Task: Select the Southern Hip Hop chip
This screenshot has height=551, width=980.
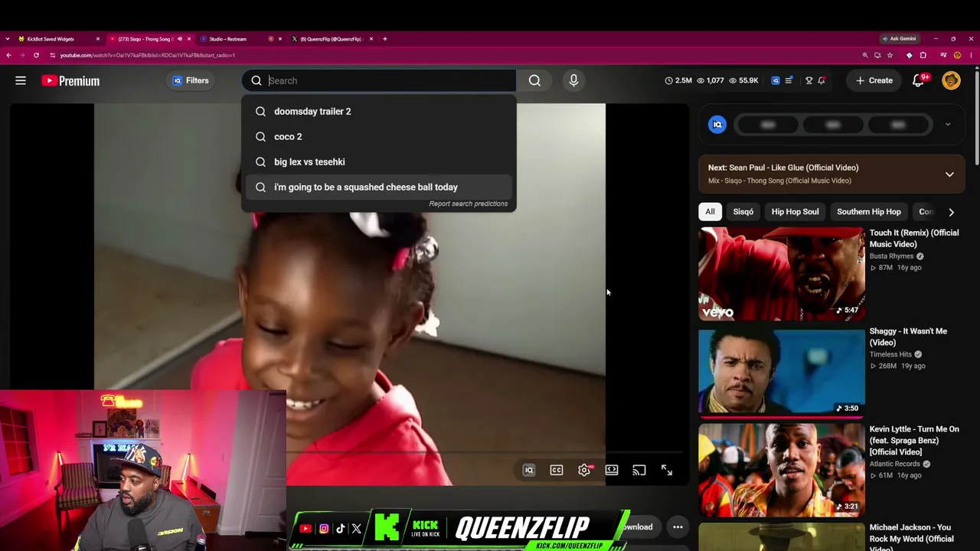Action: pos(869,212)
